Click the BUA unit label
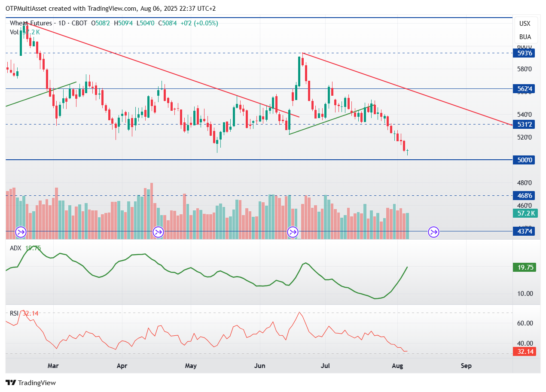Screen dimensions: 546x392 pos(525,36)
